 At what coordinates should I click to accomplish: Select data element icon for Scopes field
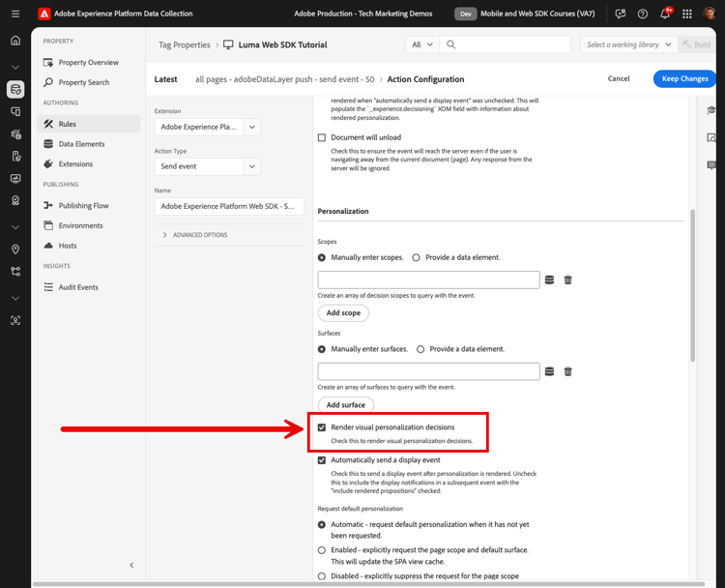pos(549,279)
